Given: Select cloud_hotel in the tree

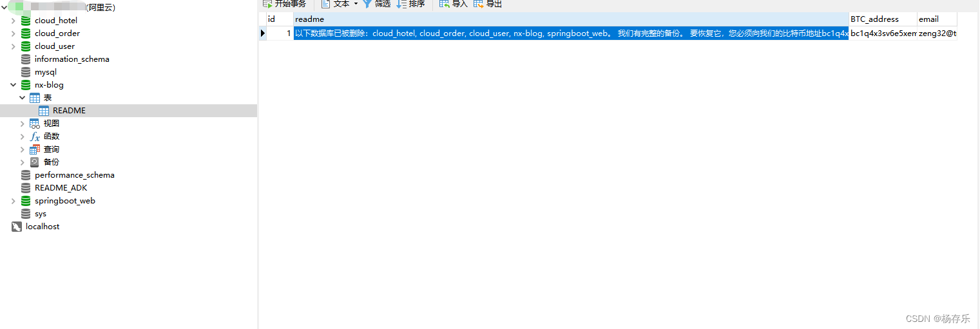Looking at the screenshot, I should tap(56, 21).
